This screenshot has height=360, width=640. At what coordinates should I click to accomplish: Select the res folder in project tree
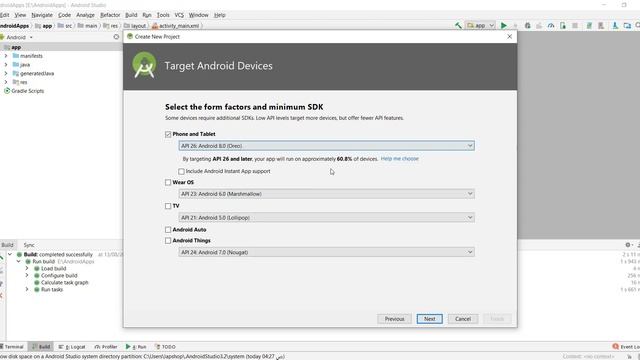tap(20, 82)
